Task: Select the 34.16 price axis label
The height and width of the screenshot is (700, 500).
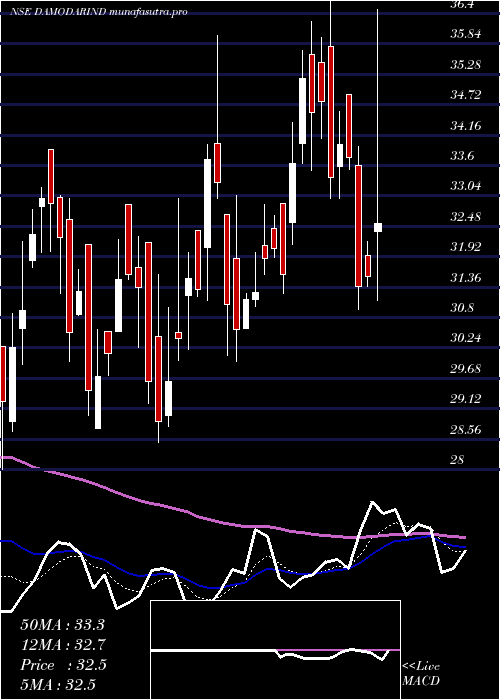Action: click(466, 126)
